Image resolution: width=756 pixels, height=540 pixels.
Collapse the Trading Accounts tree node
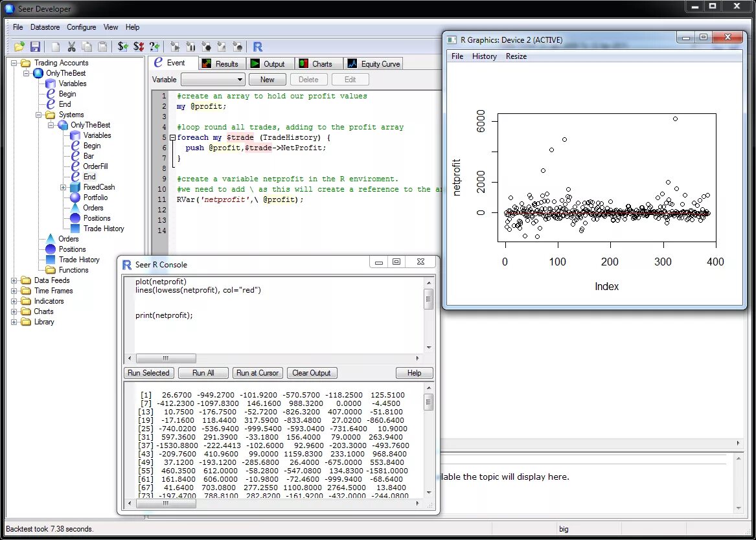coord(14,63)
